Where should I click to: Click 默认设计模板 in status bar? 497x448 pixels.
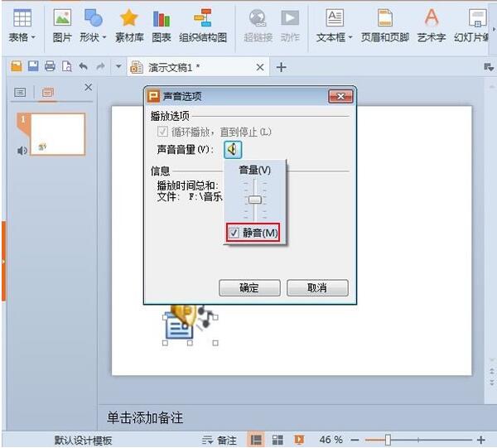pos(83,440)
